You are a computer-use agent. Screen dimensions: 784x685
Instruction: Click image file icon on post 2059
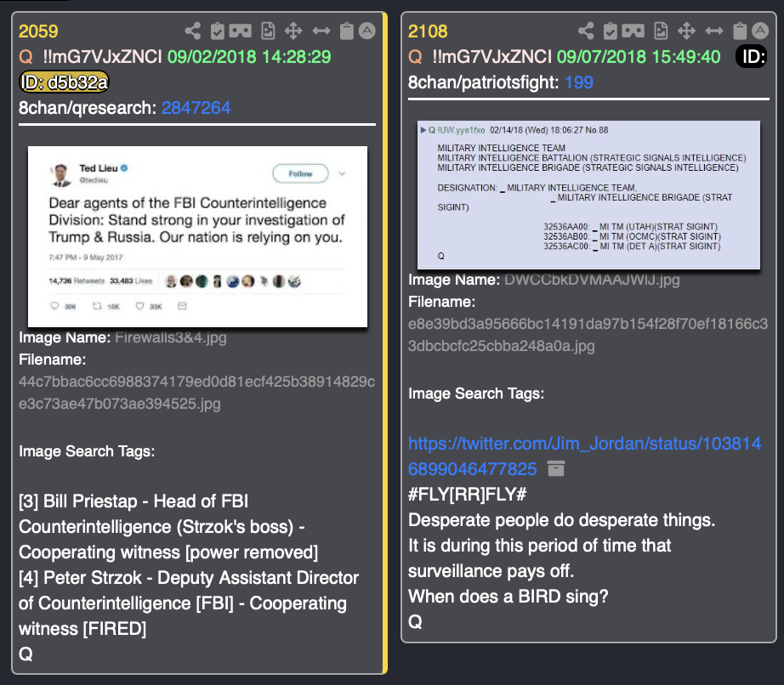(x=268, y=31)
